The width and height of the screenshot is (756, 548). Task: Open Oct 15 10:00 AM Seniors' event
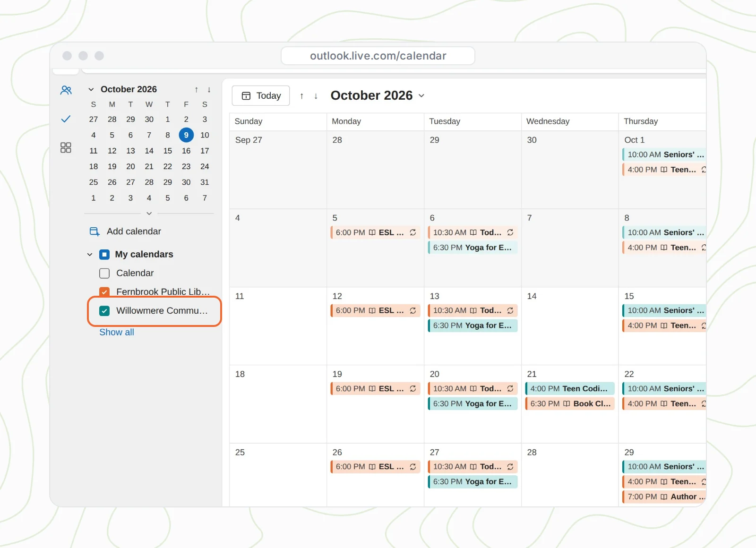tap(664, 310)
